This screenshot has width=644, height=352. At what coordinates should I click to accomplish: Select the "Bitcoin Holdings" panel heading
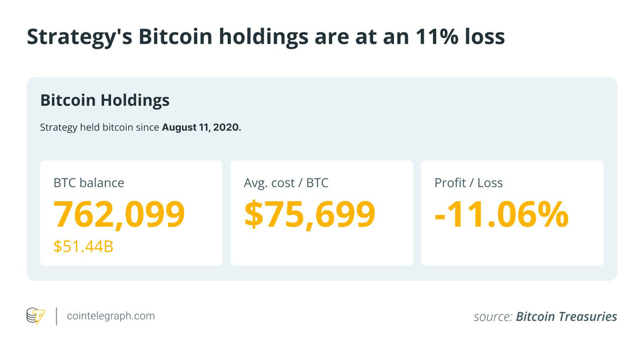point(105,100)
